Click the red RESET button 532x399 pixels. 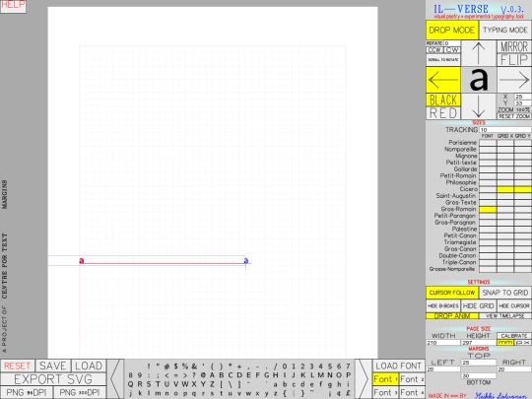pos(18,366)
